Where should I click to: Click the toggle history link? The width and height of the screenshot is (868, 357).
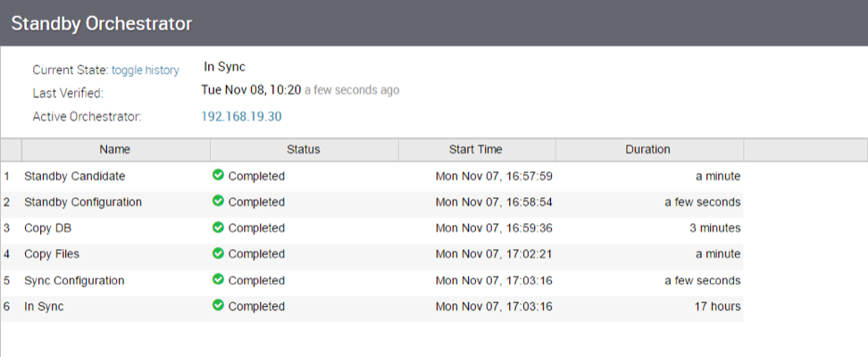click(145, 70)
